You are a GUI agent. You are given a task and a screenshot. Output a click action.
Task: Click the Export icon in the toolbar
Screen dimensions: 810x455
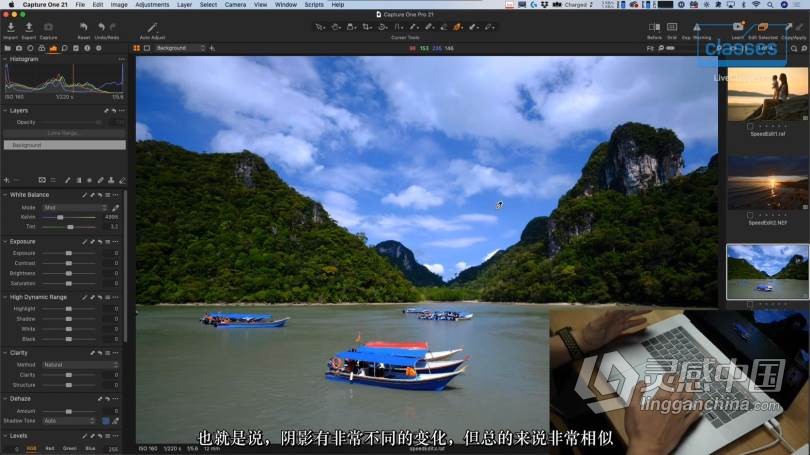point(29,27)
